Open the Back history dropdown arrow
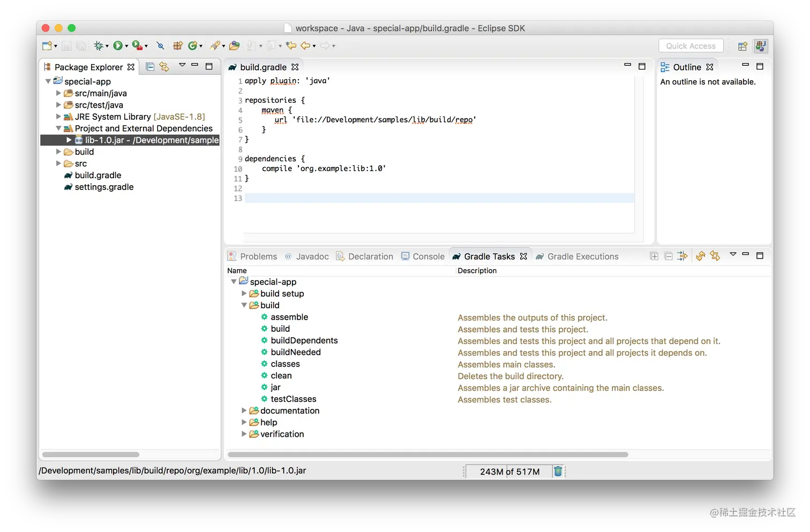Viewport: 810px width, 532px height. pyautogui.click(x=314, y=47)
